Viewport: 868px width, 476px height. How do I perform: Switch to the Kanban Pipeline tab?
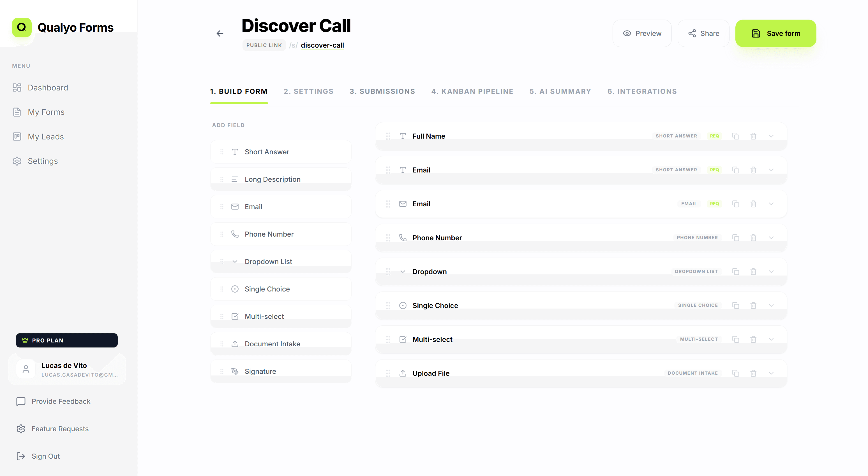472,91
